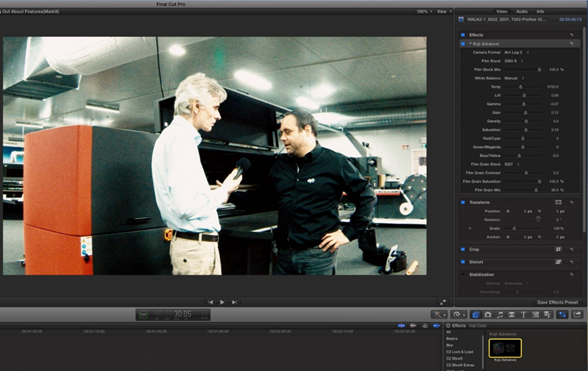
Task: Switch to the Video inspector tab
Action: pyautogui.click(x=502, y=12)
